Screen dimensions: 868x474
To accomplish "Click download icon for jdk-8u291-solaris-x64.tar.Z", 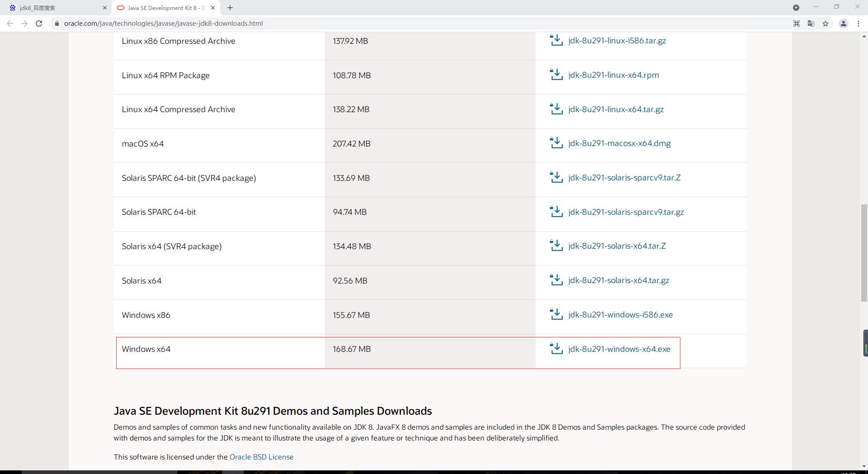I will pos(556,246).
